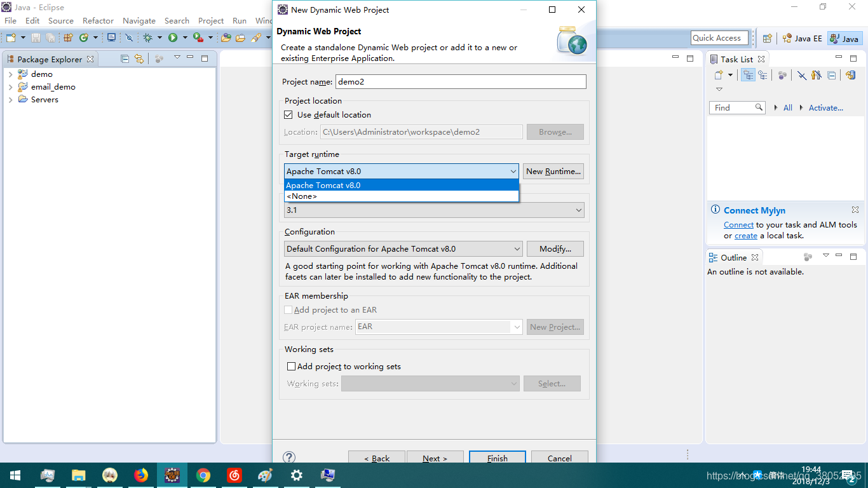Click the New wizard icon in Eclipse toolbar
The width and height of the screenshot is (868, 488).
click(x=11, y=38)
